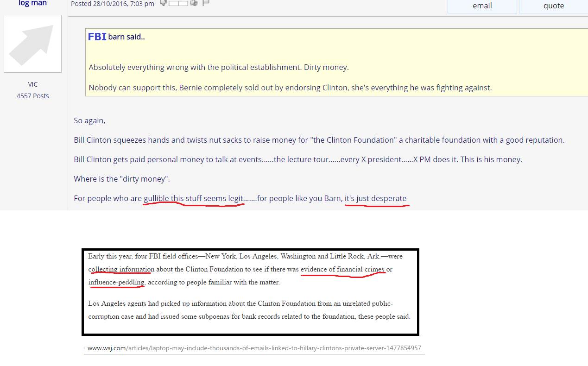The image size is (588, 366).
Task: Flag this post using the flag icon
Action: 206,3
